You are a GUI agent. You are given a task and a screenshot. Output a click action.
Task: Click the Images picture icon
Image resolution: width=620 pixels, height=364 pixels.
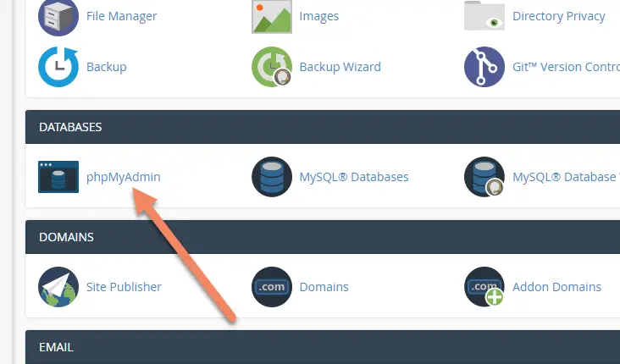click(x=272, y=17)
